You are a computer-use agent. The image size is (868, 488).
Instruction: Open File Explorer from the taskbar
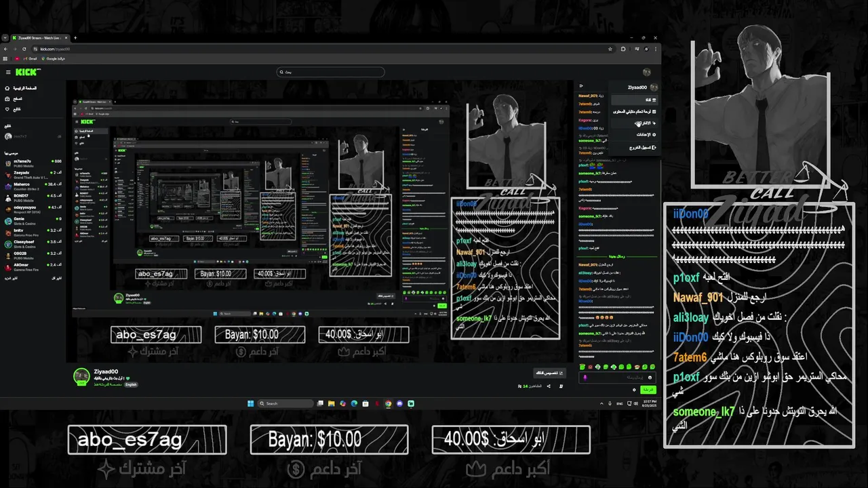pos(331,403)
